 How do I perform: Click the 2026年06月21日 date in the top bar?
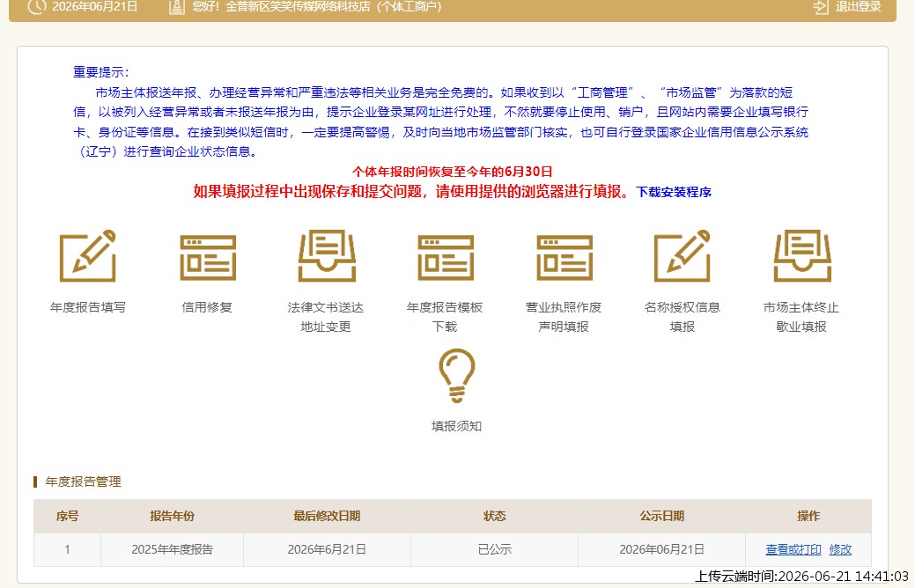click(95, 6)
